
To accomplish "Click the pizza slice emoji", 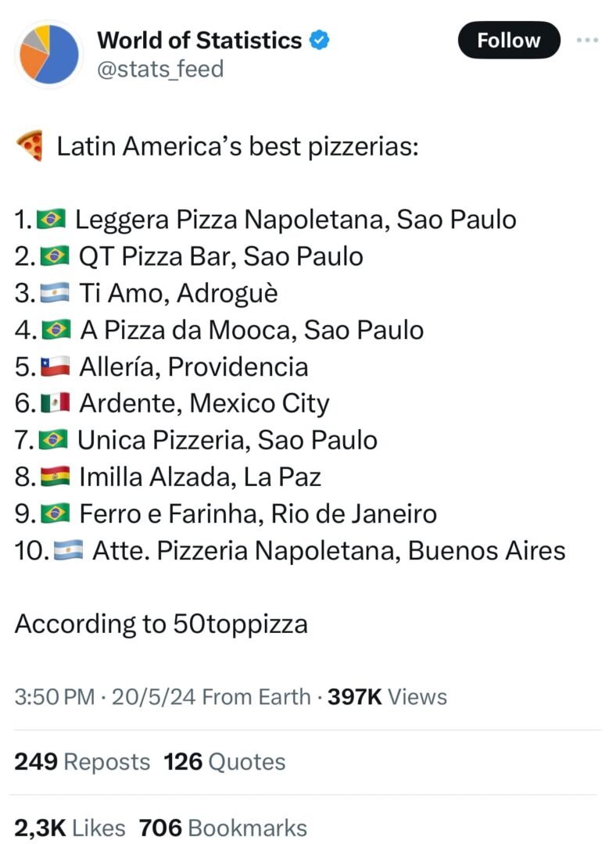I will tap(30, 146).
